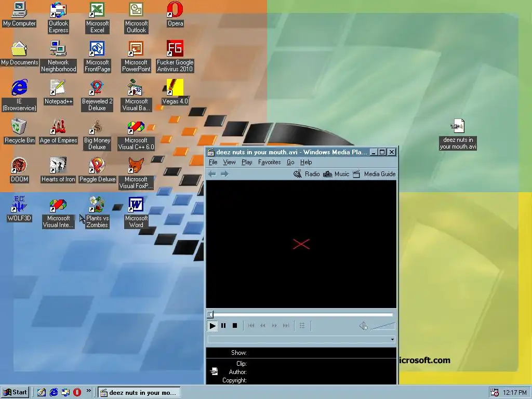Viewport: 532px width, 399px height.
Task: Select Microsoft Outlook desktop icon
Action: [136, 18]
